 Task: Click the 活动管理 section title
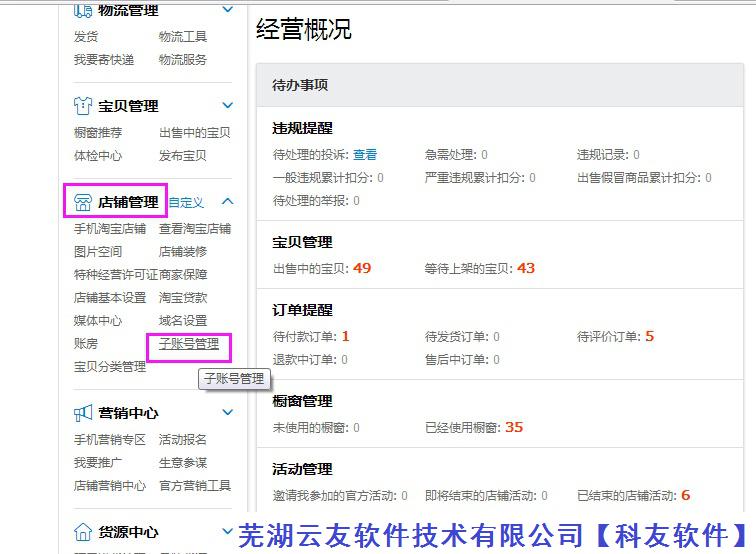click(302, 469)
